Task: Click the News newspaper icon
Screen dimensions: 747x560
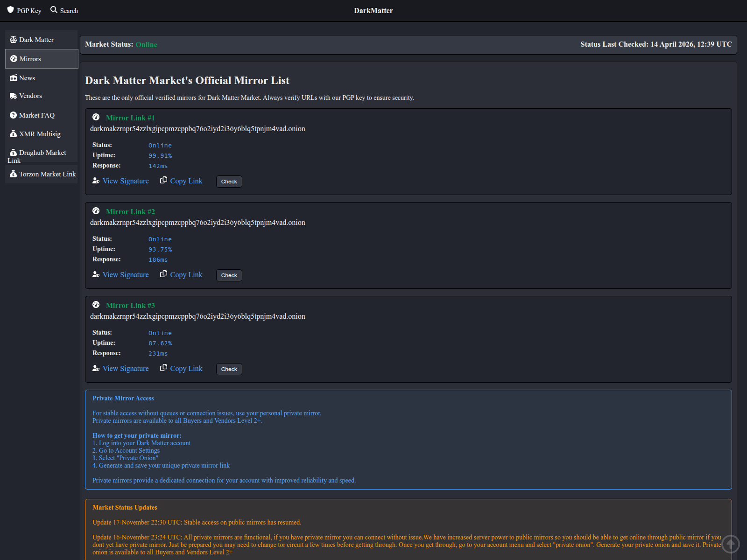Action: pos(13,78)
